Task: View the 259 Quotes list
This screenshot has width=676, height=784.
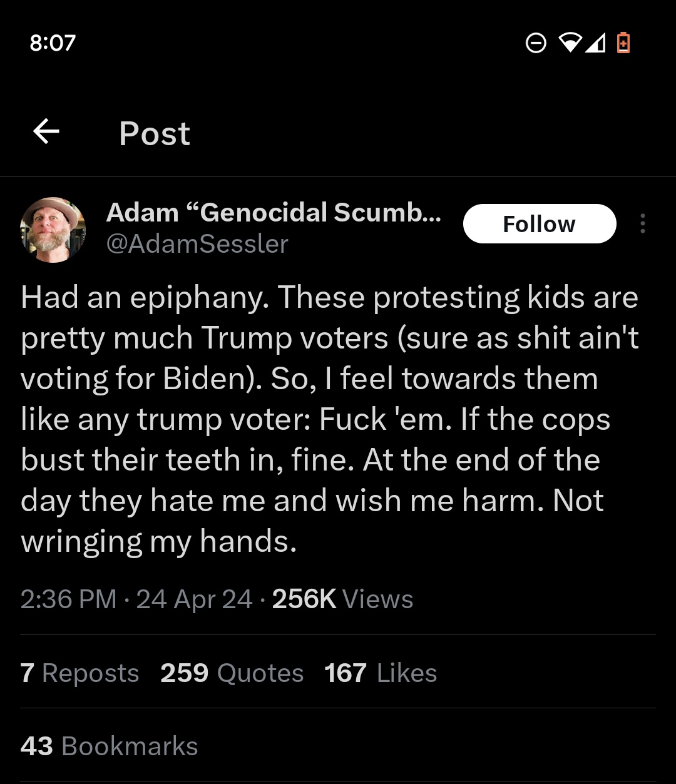Action: (x=232, y=673)
